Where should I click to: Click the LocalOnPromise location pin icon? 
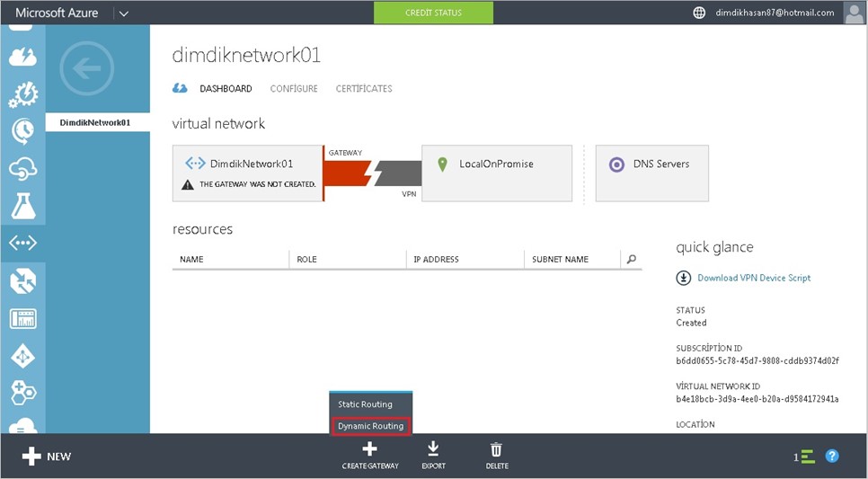442,164
